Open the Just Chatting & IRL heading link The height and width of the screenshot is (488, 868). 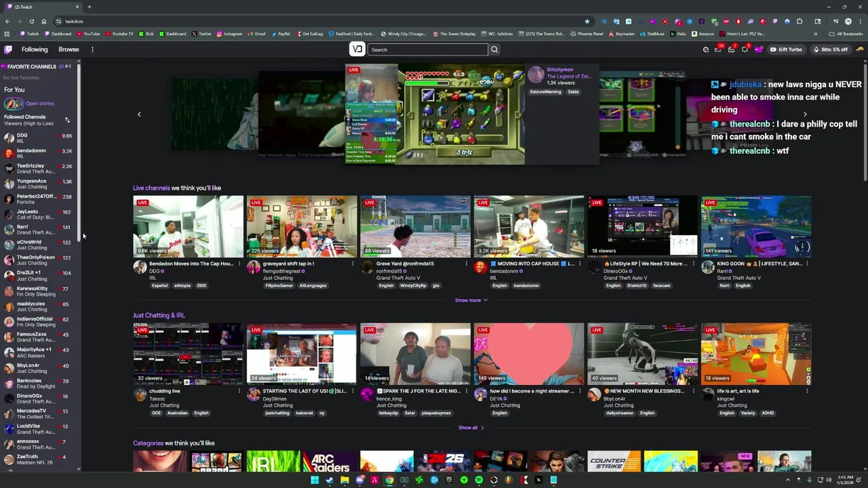tap(159, 315)
